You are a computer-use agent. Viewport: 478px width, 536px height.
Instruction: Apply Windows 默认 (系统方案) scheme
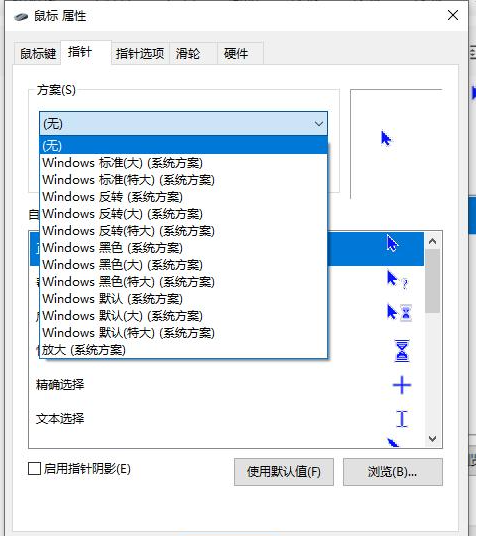pyautogui.click(x=183, y=299)
